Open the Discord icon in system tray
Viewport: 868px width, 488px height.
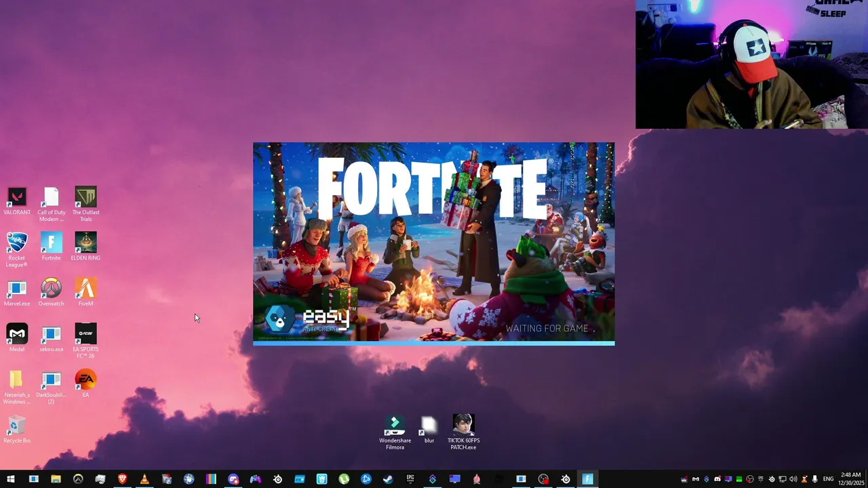point(717,479)
